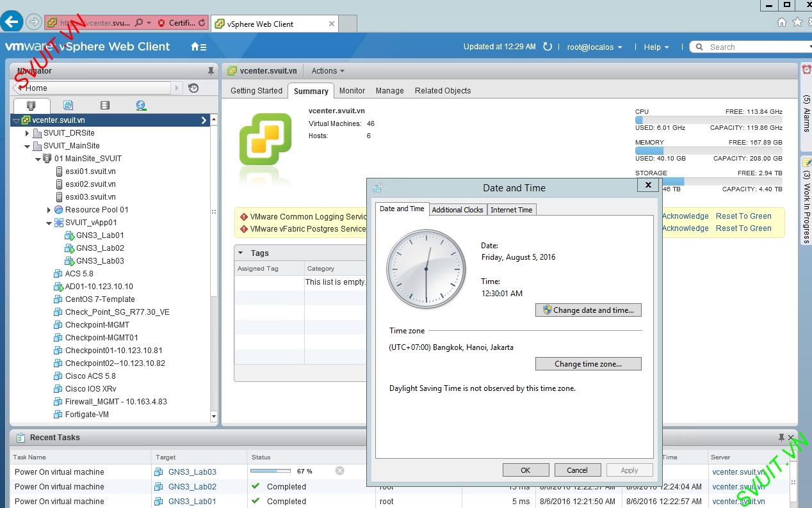
Task: Pin the Navigator panel with the pushpin icon
Action: click(211, 71)
